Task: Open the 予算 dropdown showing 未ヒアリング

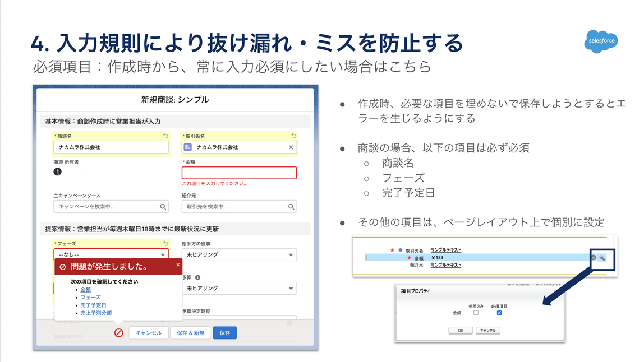Action: [239, 289]
